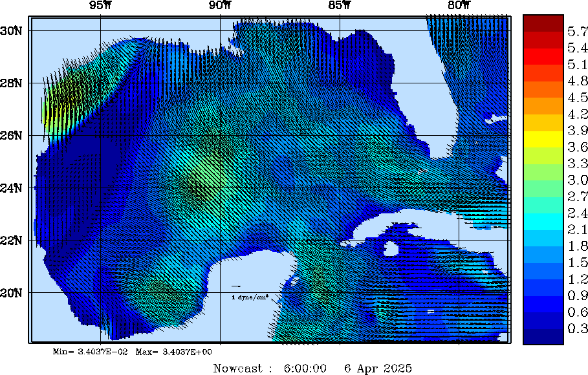Click the dark red colorbar band above 5.7
588x375 pixels.
click(x=543, y=23)
